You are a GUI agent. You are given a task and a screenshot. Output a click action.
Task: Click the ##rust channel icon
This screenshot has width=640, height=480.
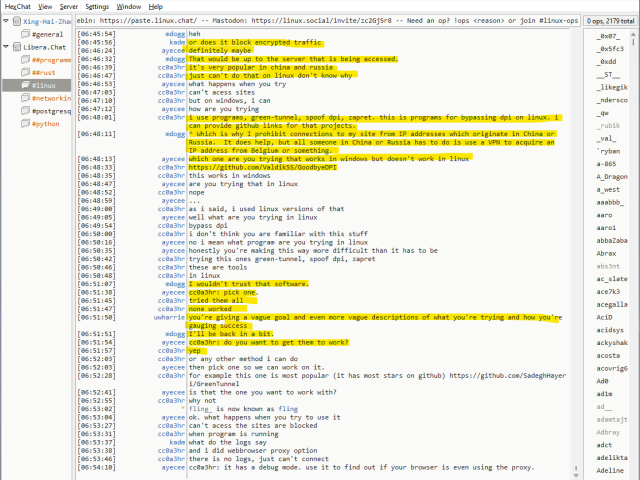tap(25, 73)
